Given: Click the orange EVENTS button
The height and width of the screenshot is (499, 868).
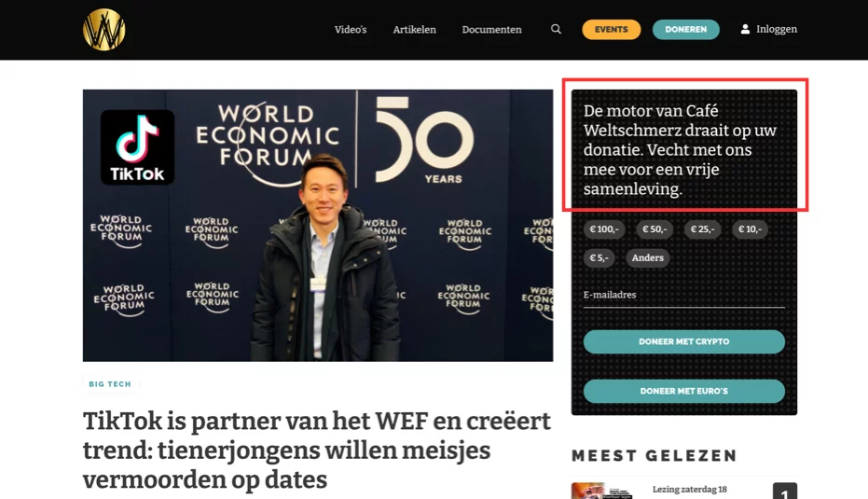Looking at the screenshot, I should pos(612,29).
